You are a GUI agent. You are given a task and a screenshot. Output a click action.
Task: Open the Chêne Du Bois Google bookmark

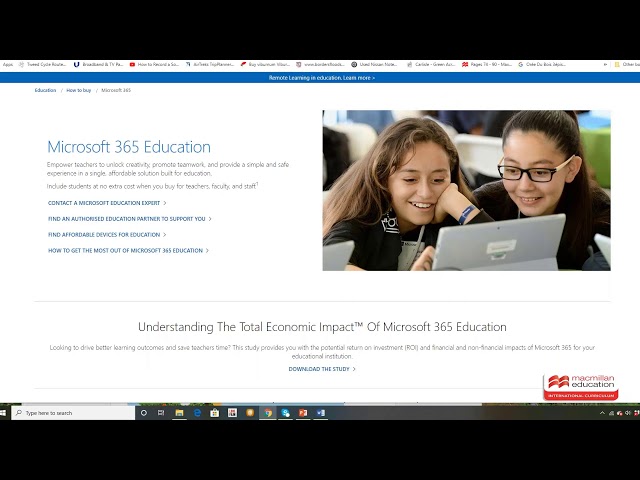coord(542,64)
